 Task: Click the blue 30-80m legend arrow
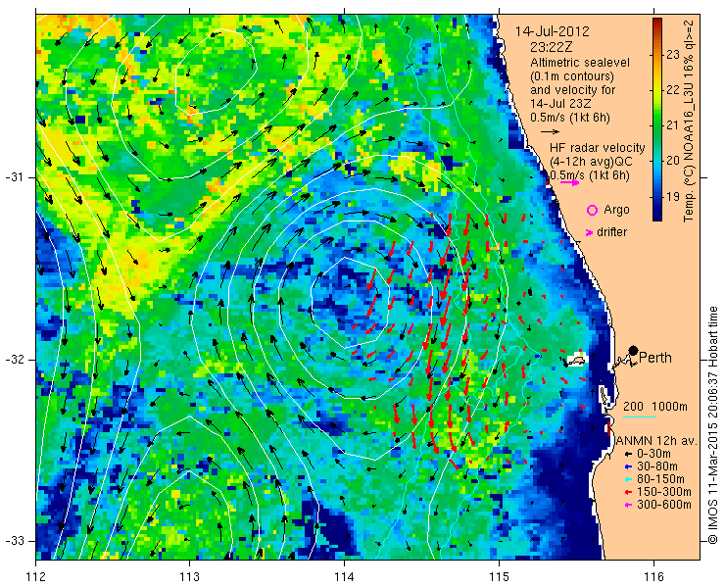tap(628, 466)
